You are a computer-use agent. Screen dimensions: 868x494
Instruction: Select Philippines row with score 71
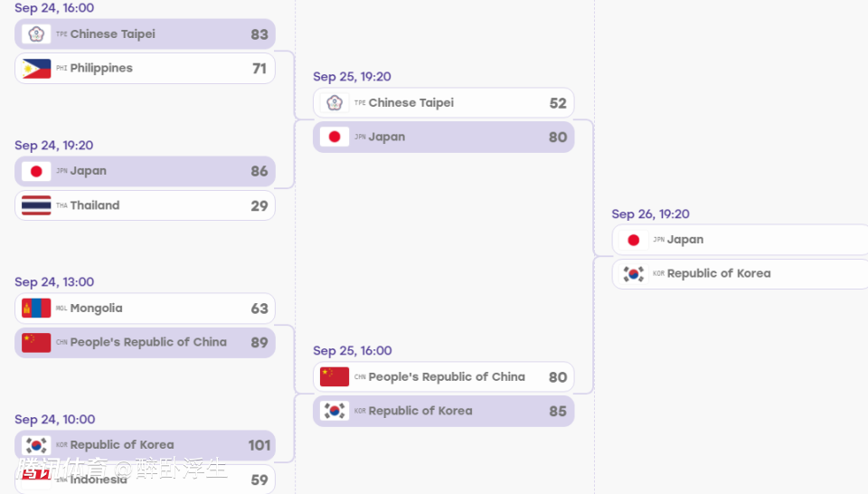145,69
